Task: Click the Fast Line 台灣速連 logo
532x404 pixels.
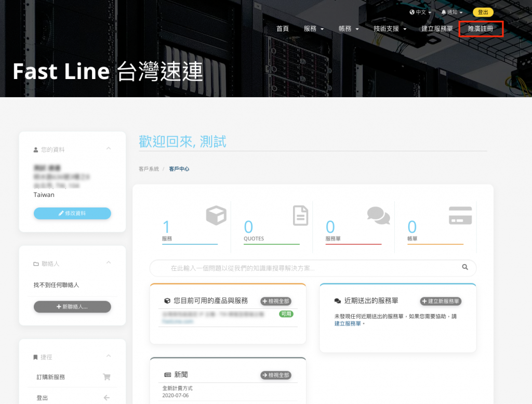Action: [108, 71]
